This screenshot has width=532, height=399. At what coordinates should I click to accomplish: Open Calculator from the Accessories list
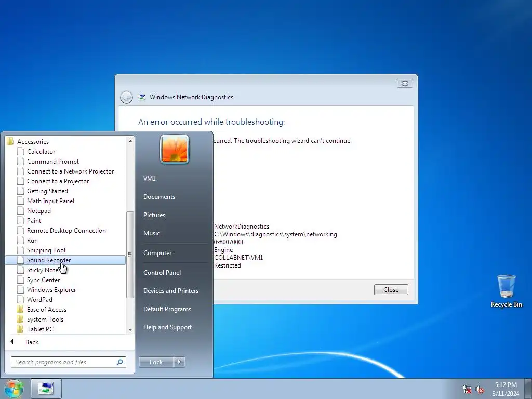pos(41,152)
